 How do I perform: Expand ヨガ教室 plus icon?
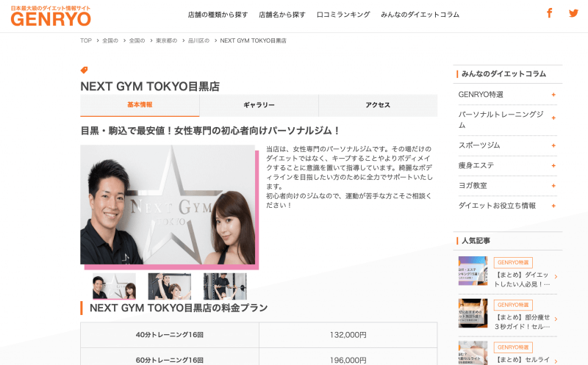pyautogui.click(x=553, y=186)
